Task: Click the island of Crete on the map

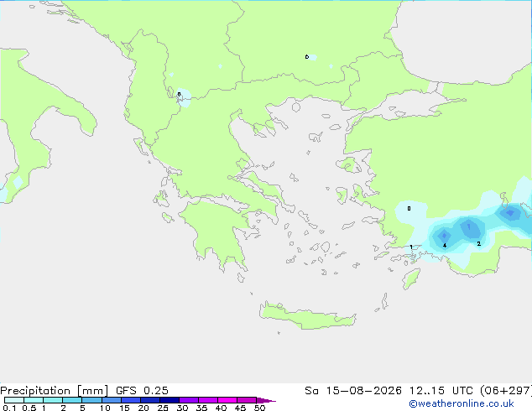Action: (x=307, y=315)
